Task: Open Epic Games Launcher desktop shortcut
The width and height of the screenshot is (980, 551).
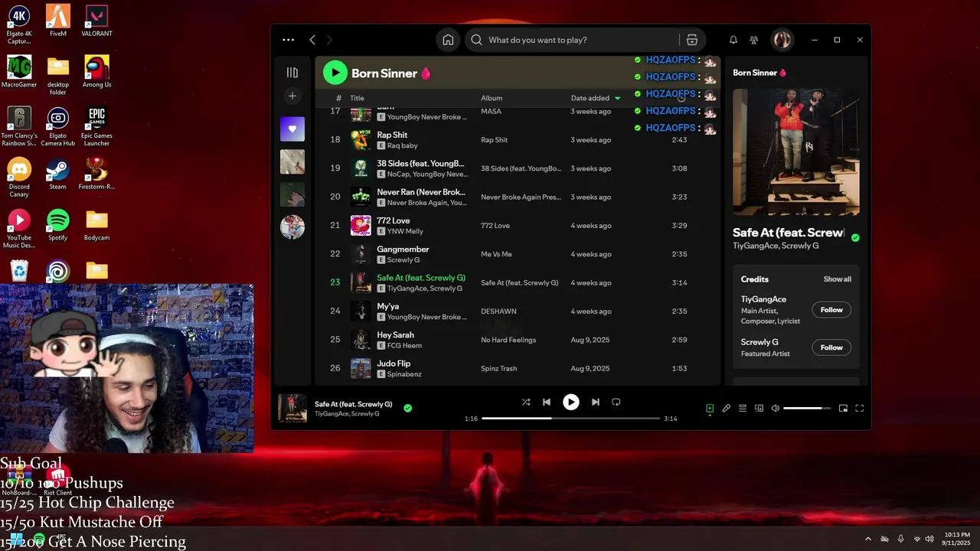Action: (96, 126)
